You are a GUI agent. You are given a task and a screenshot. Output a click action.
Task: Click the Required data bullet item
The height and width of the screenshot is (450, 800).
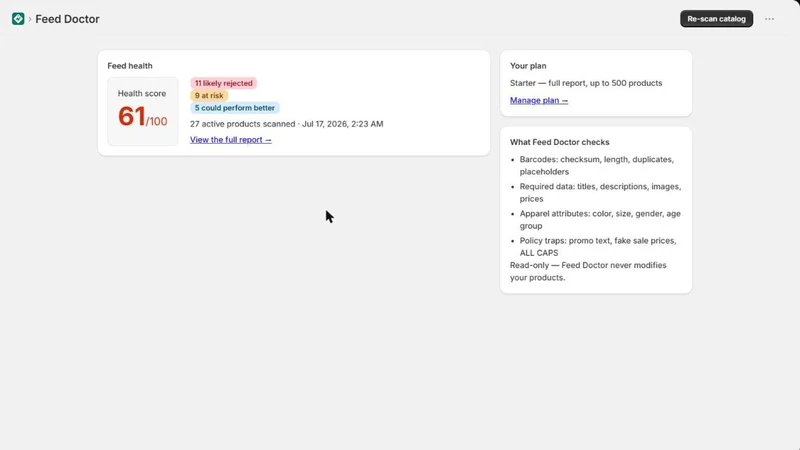tap(600, 192)
